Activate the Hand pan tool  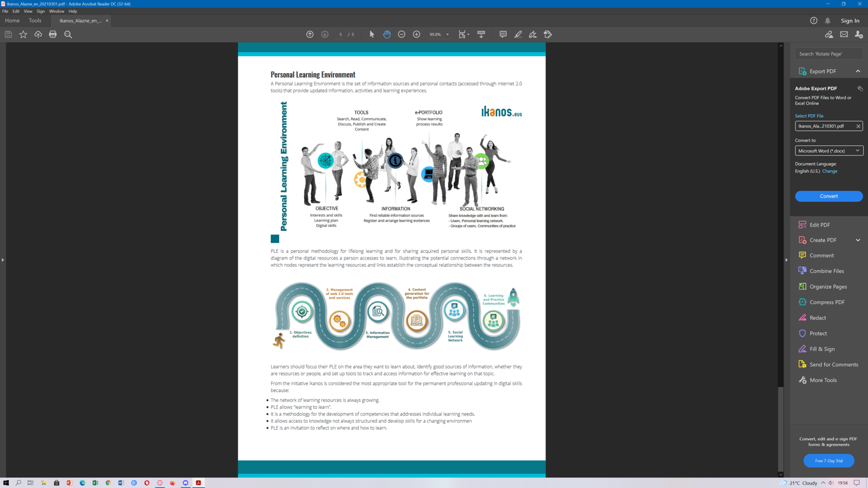click(x=387, y=34)
